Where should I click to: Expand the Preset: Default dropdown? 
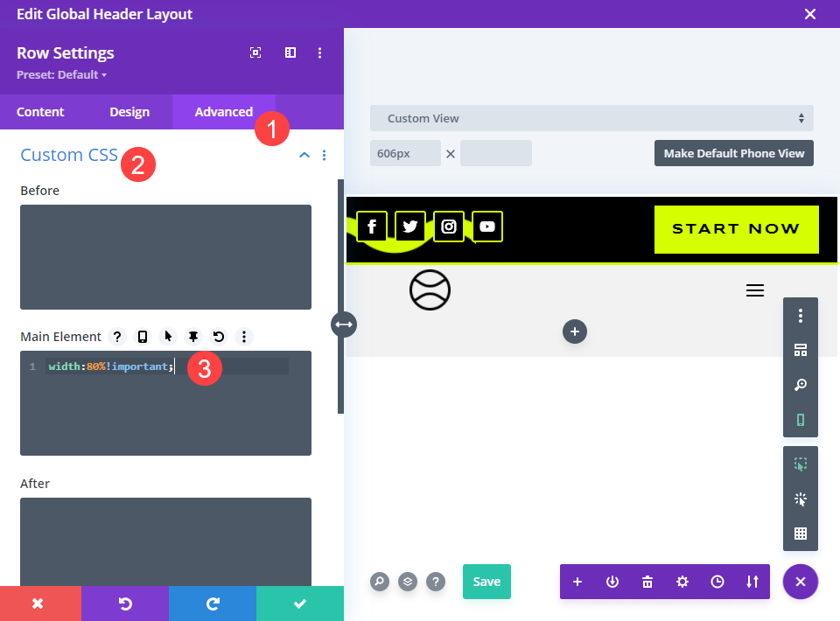pyautogui.click(x=61, y=75)
